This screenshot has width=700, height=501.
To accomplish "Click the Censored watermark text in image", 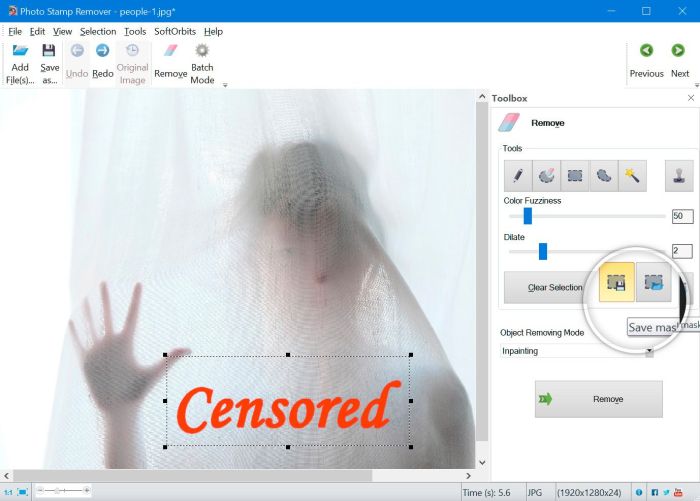I will tap(289, 407).
